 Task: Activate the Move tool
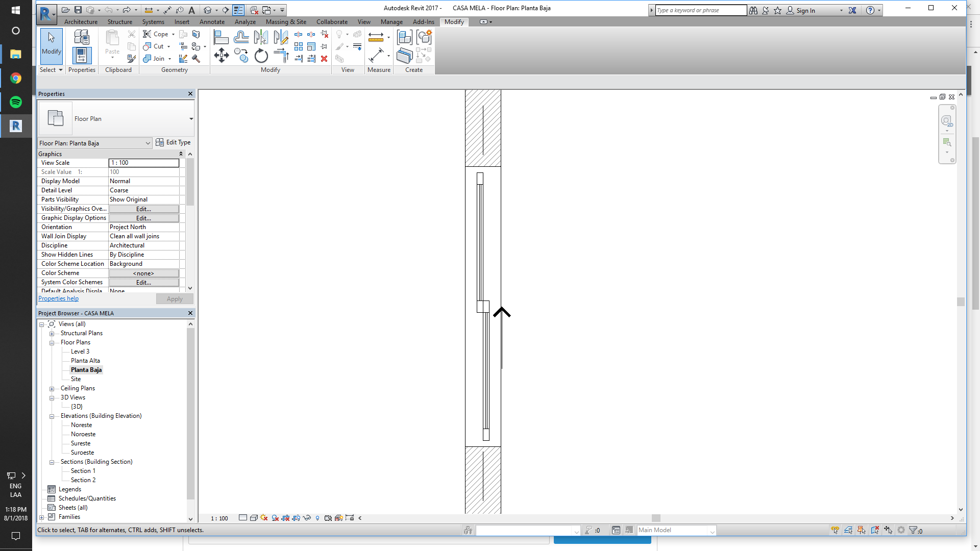221,56
